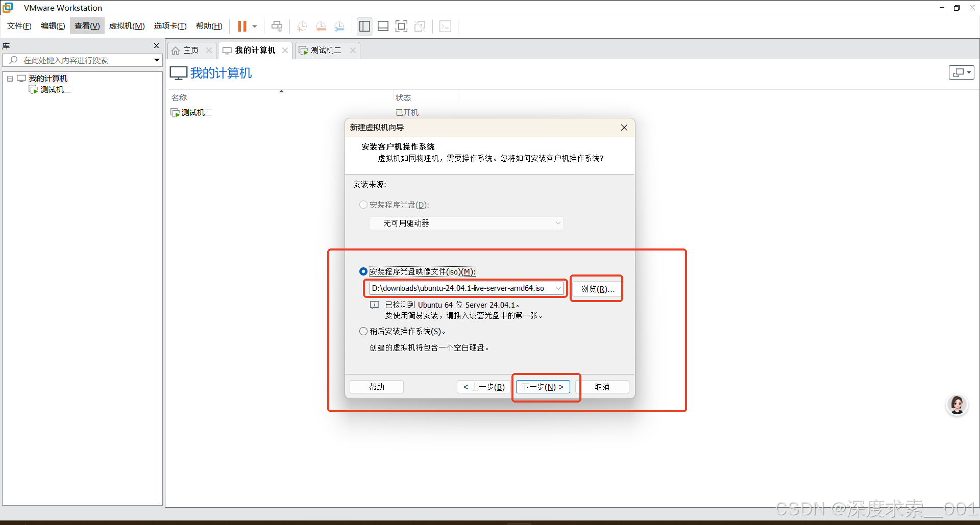Click the 下一步(N) > button

(x=543, y=387)
